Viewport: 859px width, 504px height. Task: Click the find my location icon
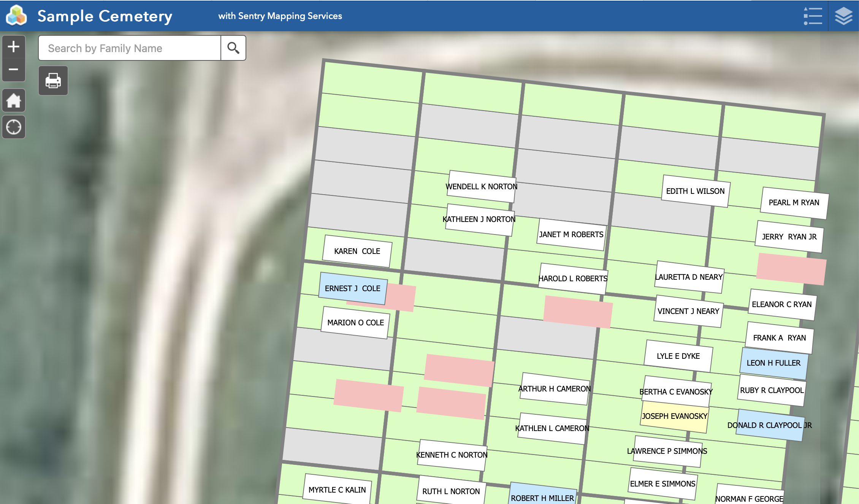[x=14, y=127]
